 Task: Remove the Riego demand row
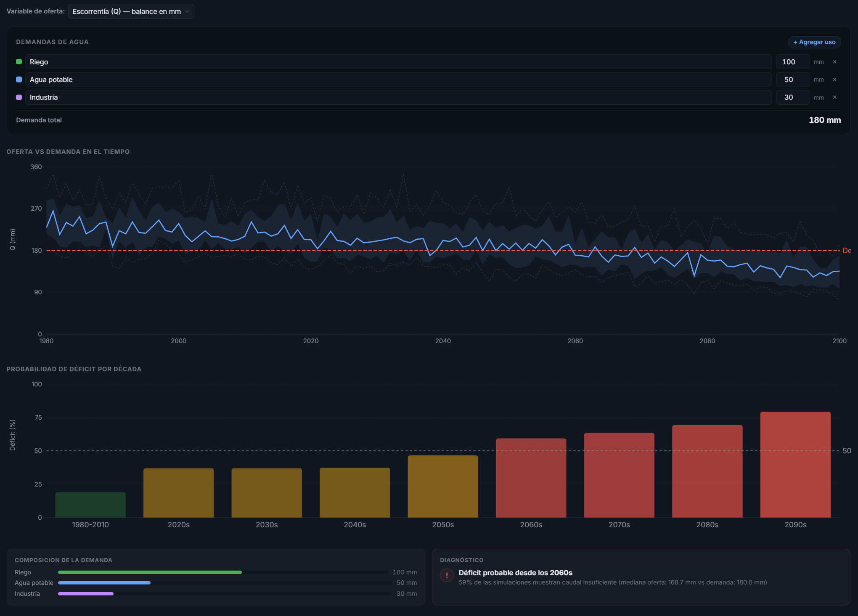834,62
